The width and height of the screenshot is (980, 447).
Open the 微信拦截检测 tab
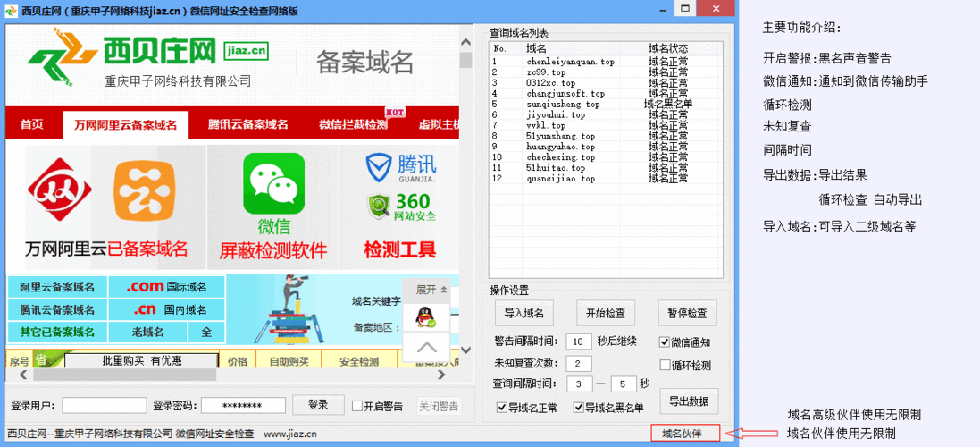[353, 123]
